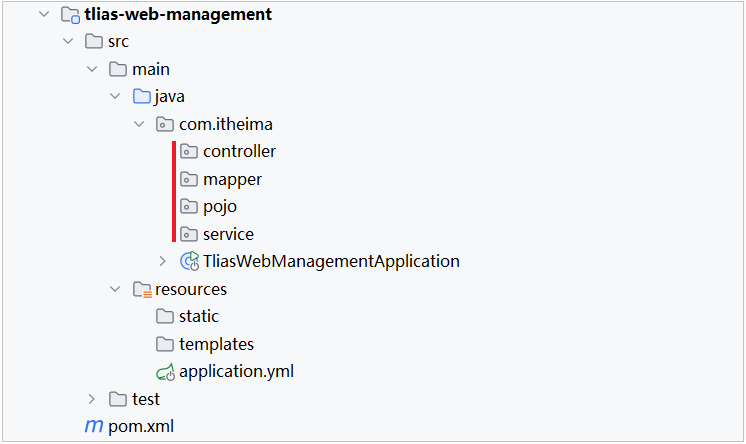Click the resources folder icon

point(142,289)
